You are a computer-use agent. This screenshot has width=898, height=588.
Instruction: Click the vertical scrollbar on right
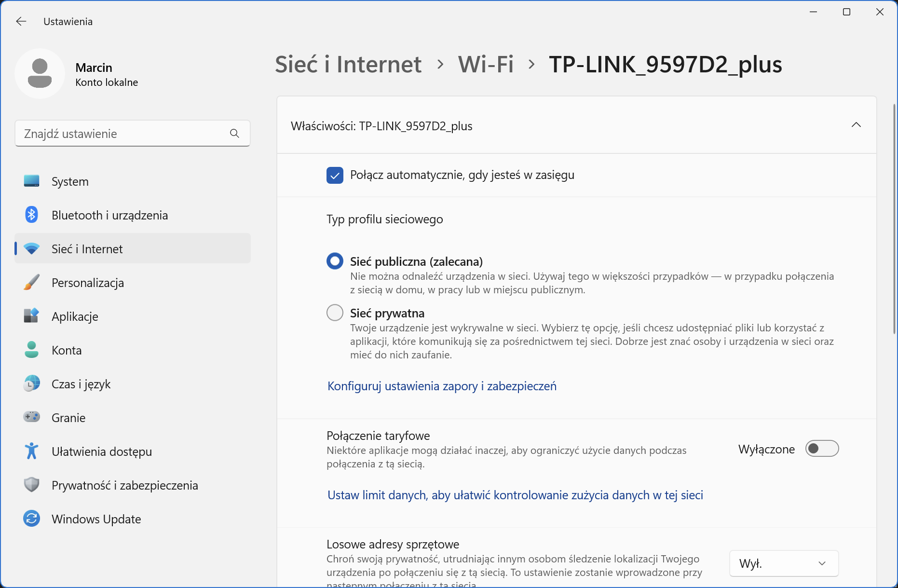click(894, 219)
